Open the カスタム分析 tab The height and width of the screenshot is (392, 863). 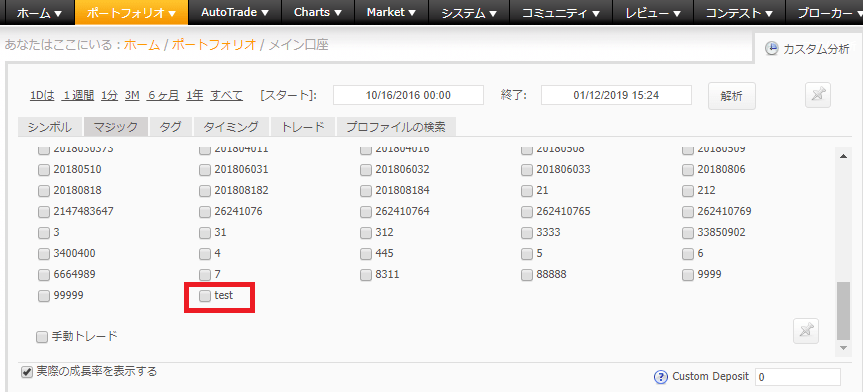click(808, 48)
